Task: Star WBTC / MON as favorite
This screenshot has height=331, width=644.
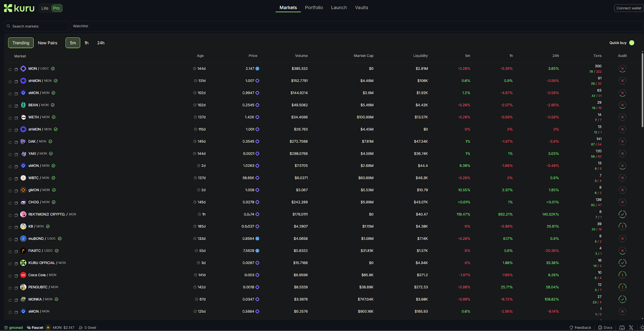Action: coord(10,179)
